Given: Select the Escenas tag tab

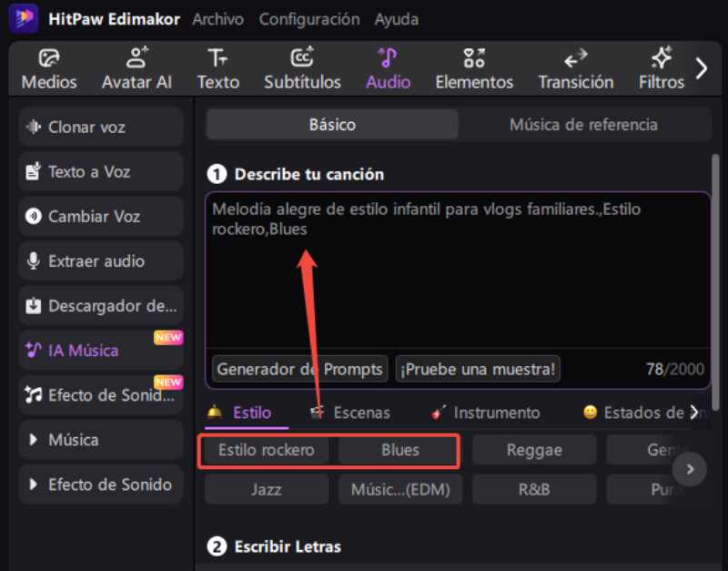Looking at the screenshot, I should click(x=350, y=413).
